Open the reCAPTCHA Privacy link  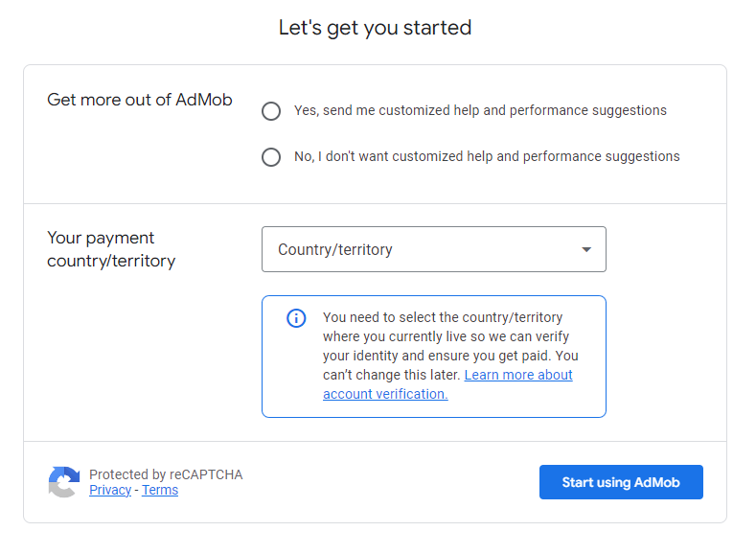(x=110, y=490)
